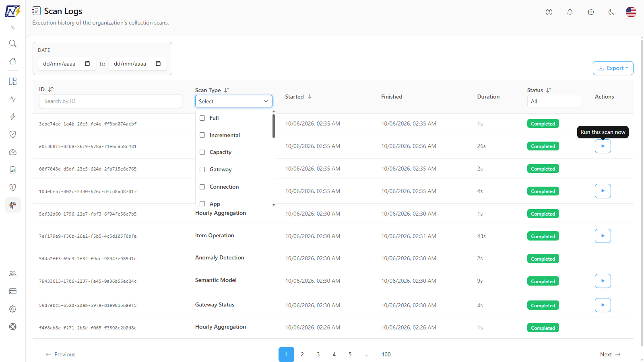
Task: Open the users group icon in sidebar
Action: click(x=13, y=274)
